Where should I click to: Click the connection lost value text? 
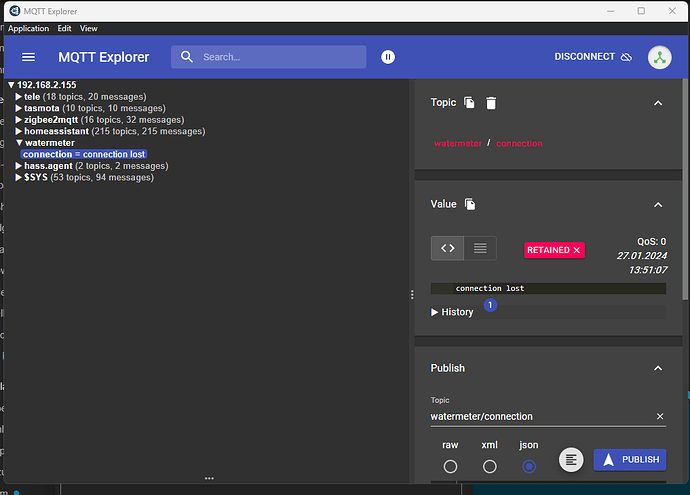pyautogui.click(x=490, y=288)
